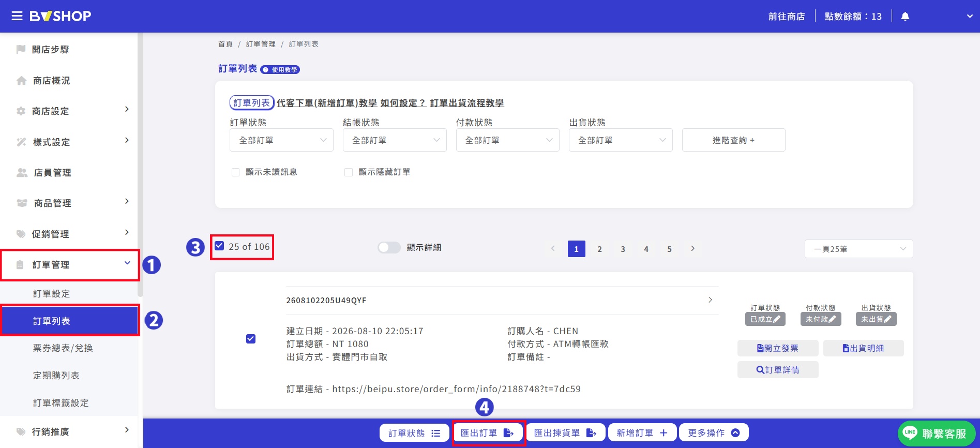Open order 2608102205U49QYF detail arrow
This screenshot has width=980, height=448.
(x=710, y=300)
